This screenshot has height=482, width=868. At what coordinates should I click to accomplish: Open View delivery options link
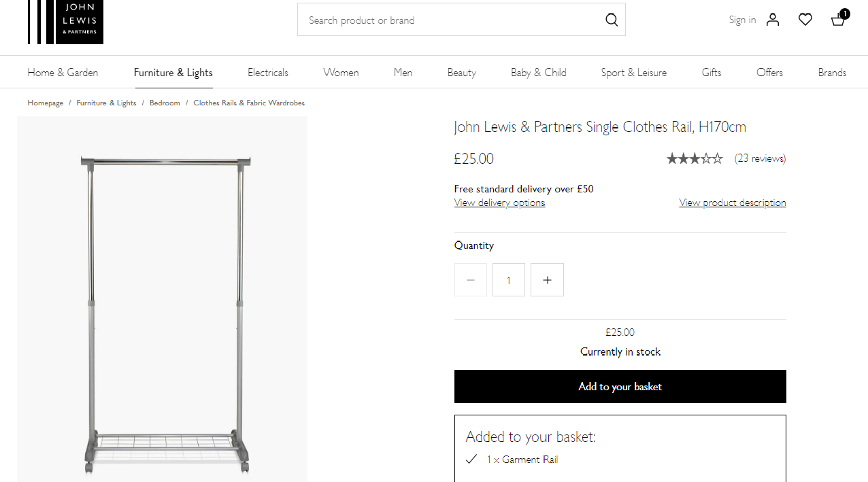pyautogui.click(x=499, y=203)
